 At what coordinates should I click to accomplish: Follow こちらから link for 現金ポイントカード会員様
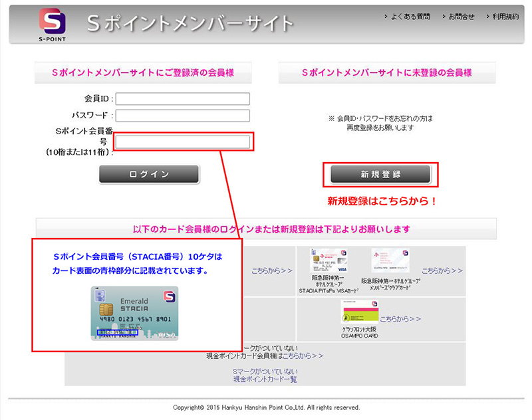pyautogui.click(x=303, y=356)
